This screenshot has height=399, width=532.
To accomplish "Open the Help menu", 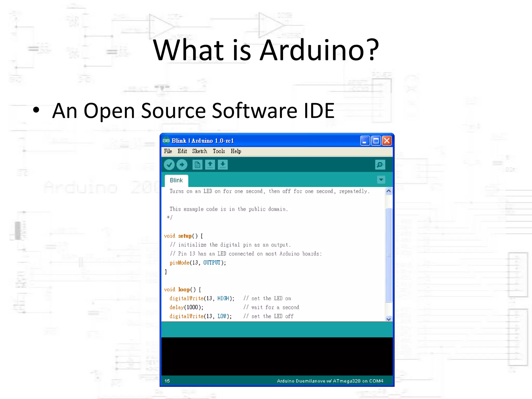I will [x=236, y=151].
